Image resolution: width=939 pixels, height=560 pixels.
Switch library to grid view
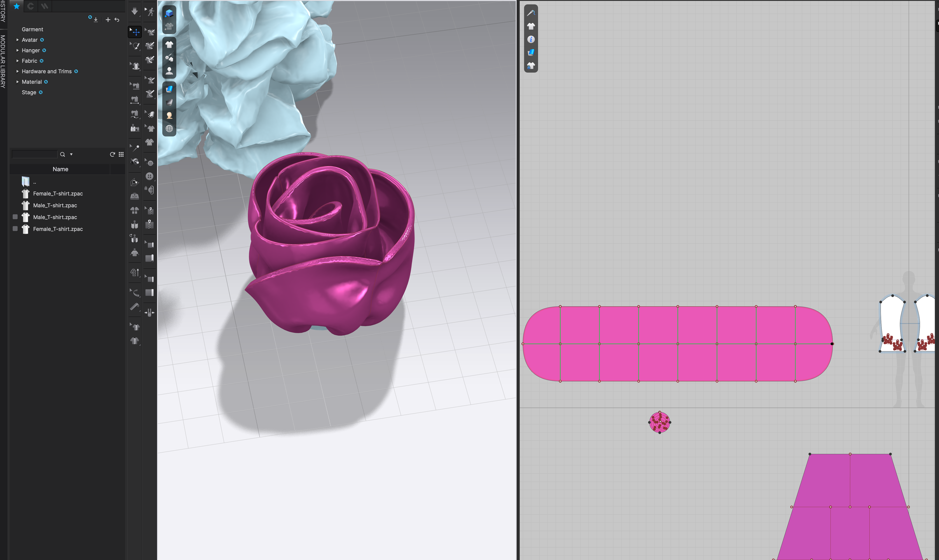[121, 154]
